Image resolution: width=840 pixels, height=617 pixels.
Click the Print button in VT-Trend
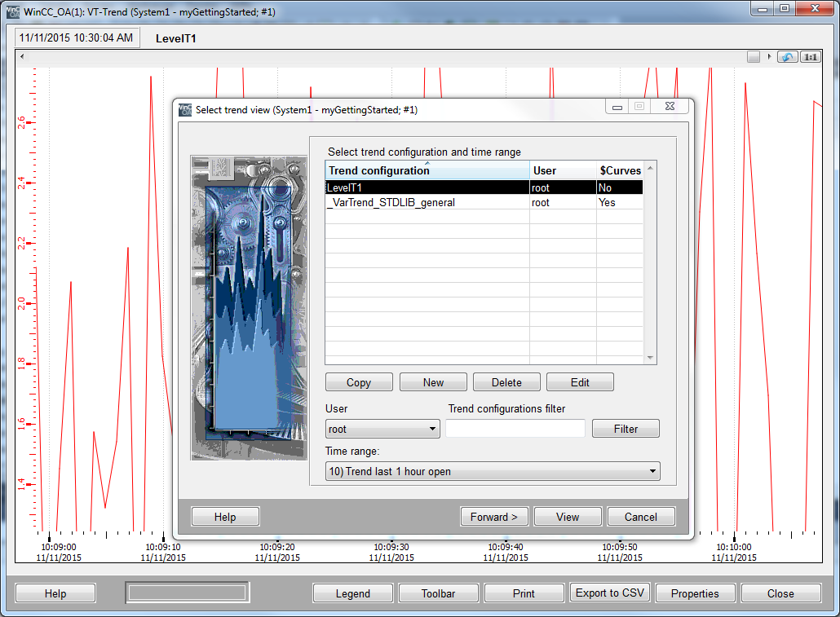pos(524,593)
